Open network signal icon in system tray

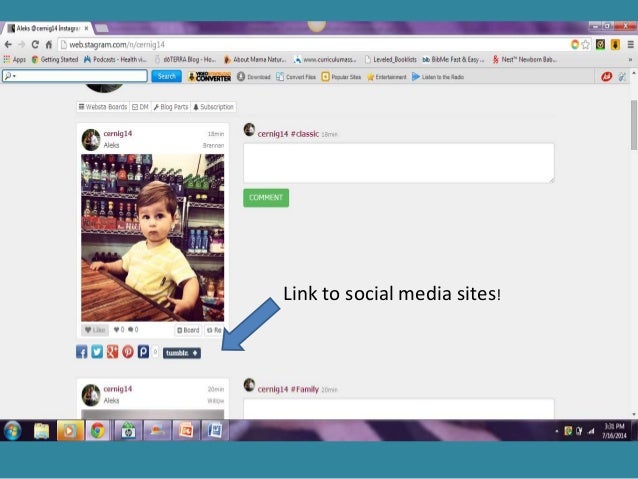coord(591,431)
